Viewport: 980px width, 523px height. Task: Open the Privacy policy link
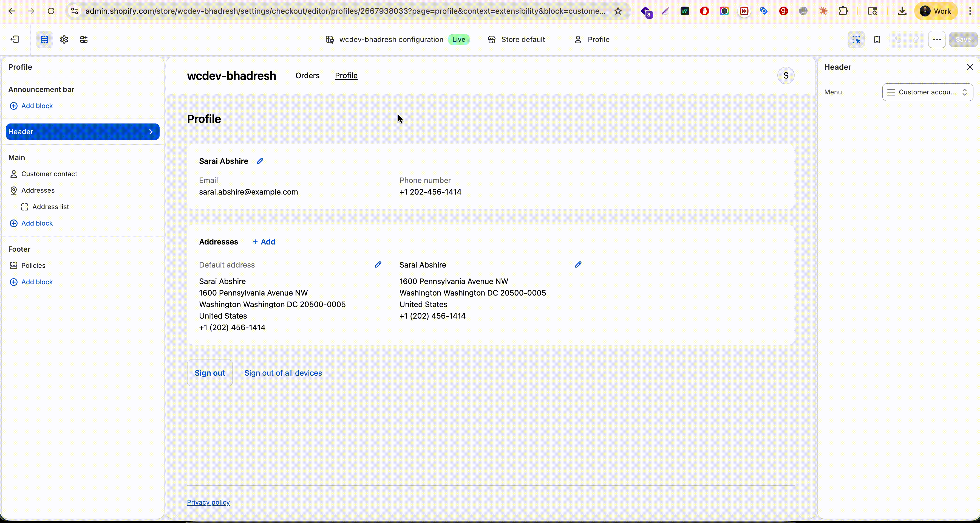click(x=208, y=502)
